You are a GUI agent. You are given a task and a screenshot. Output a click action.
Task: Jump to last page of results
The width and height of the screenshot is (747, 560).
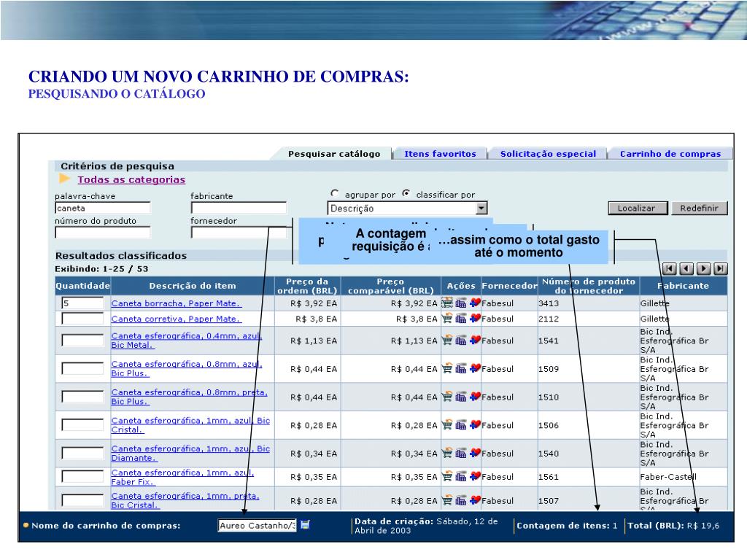pos(721,268)
